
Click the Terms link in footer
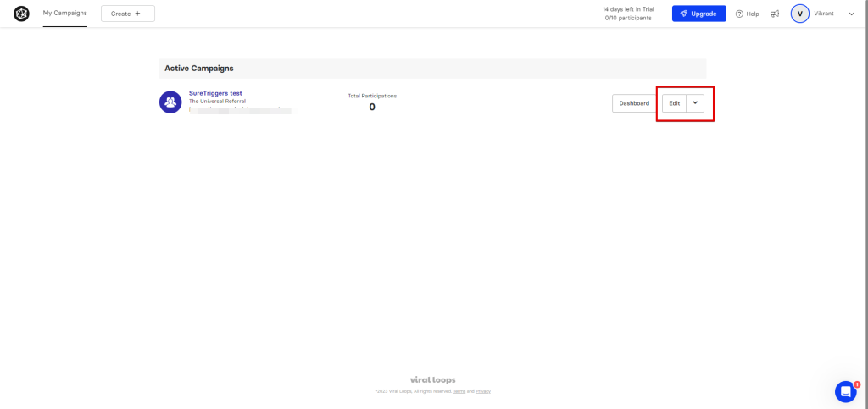[x=459, y=391]
